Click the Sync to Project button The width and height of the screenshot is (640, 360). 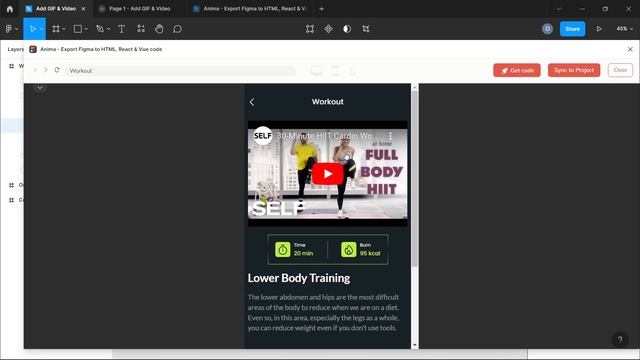pyautogui.click(x=574, y=70)
